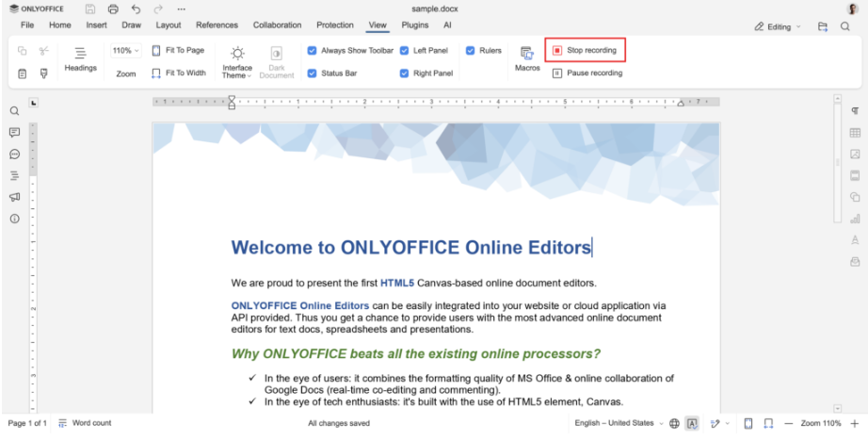Open Table settings in right sidebar

coord(855,133)
